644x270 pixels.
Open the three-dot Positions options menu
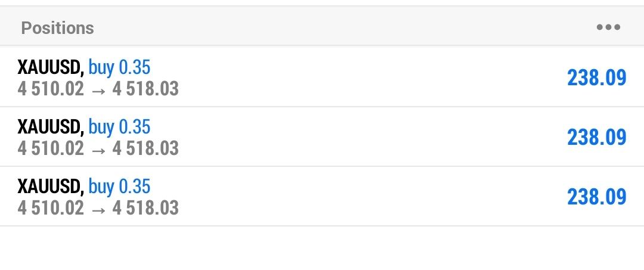(x=608, y=27)
